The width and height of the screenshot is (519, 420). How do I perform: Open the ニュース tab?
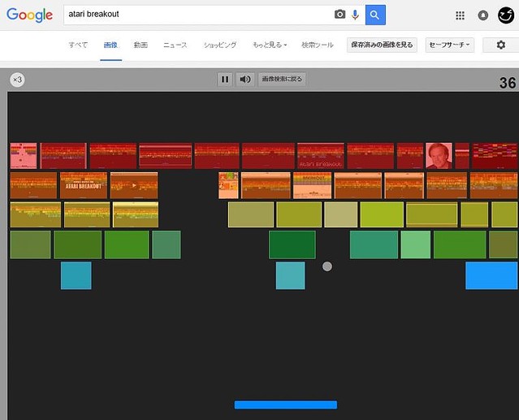coord(175,45)
